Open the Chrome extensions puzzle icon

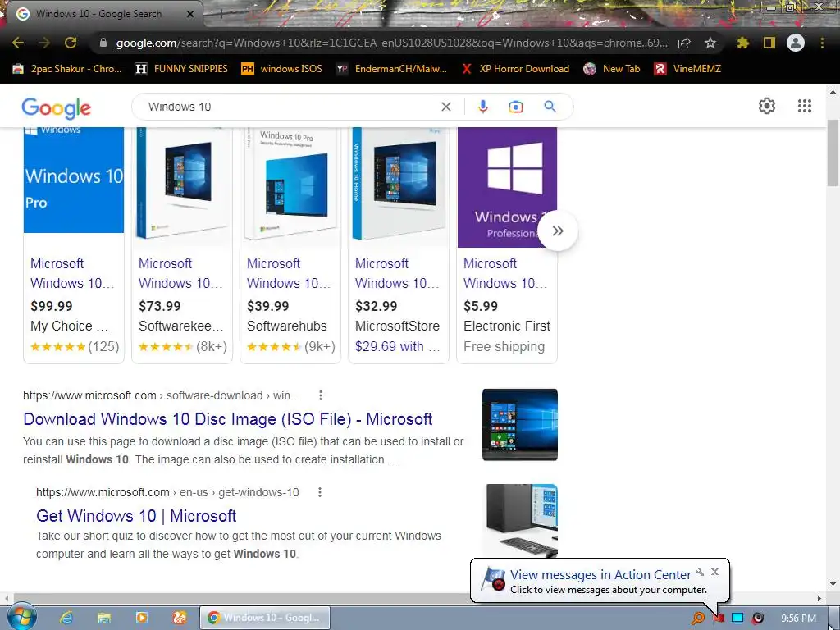click(x=742, y=43)
